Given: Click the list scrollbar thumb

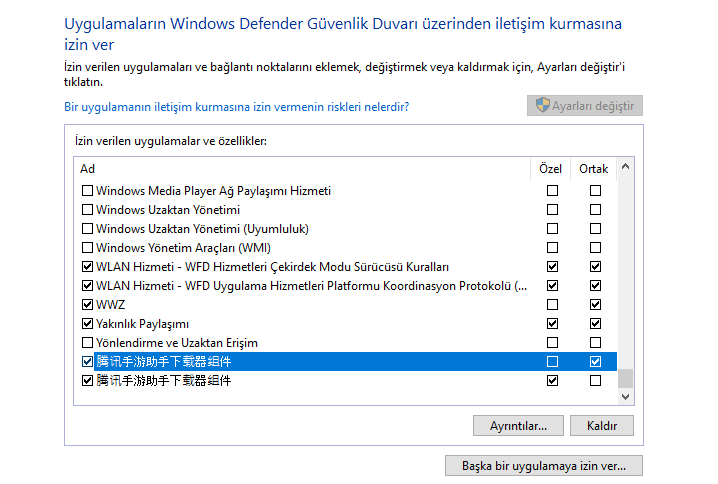Looking at the screenshot, I should 626,379.
